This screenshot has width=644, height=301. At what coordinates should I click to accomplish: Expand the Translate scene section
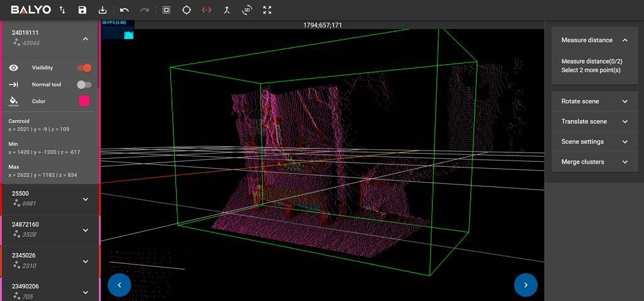pos(595,122)
